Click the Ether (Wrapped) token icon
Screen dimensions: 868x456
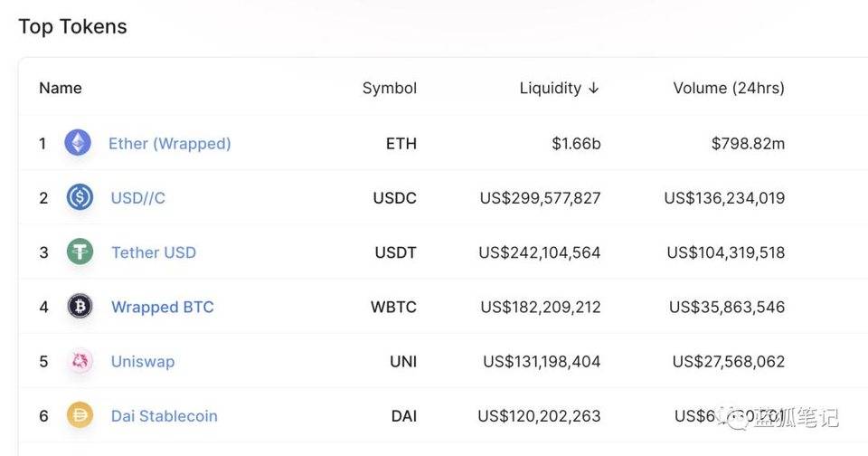(78, 143)
